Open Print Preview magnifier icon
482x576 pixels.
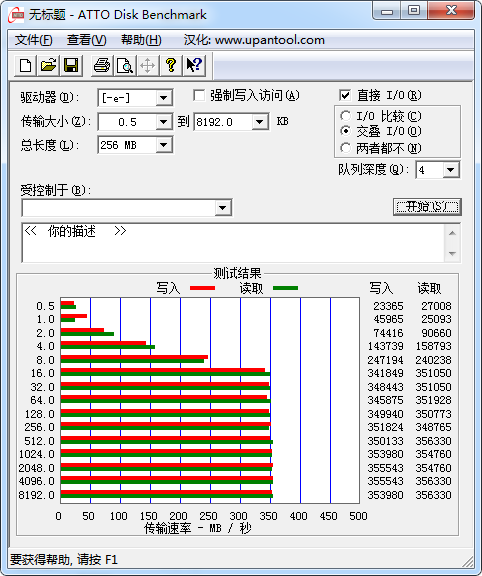point(125,66)
